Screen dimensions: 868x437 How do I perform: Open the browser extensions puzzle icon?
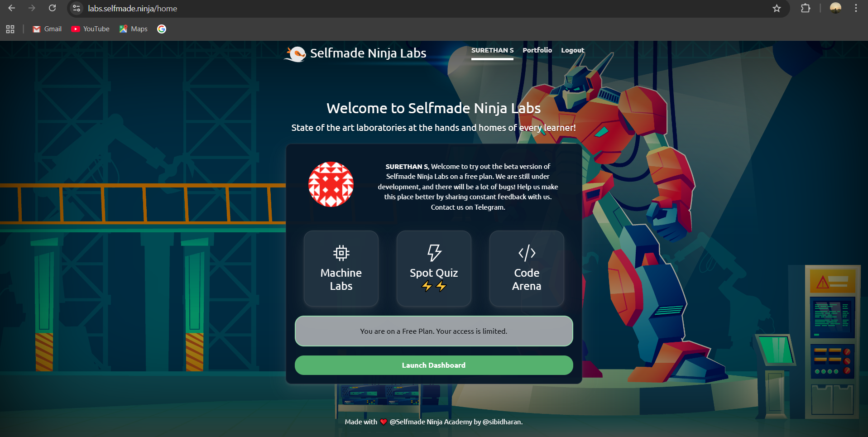tap(806, 8)
